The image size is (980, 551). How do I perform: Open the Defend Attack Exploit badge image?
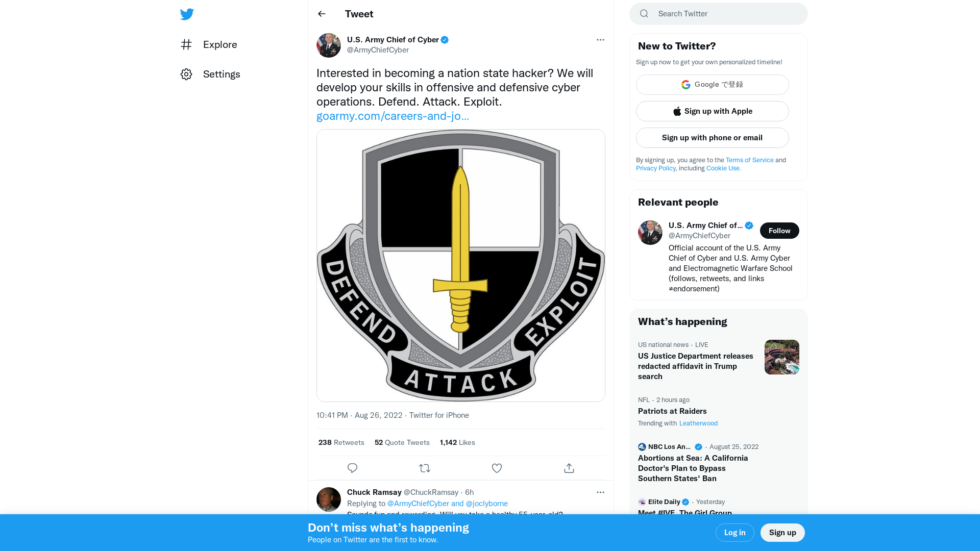[460, 265]
